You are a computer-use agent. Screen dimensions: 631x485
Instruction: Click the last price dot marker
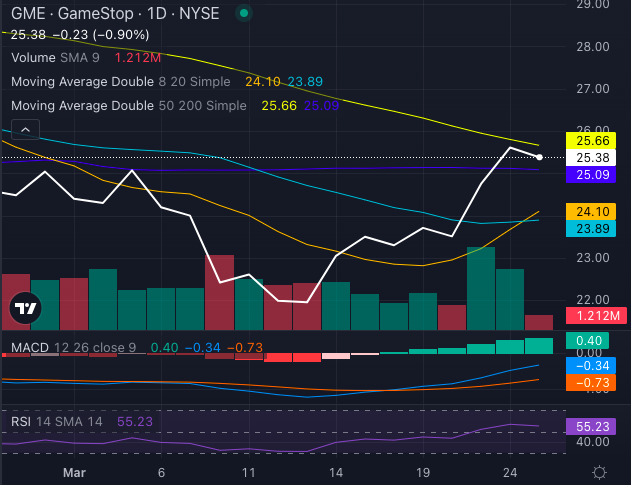click(x=541, y=157)
